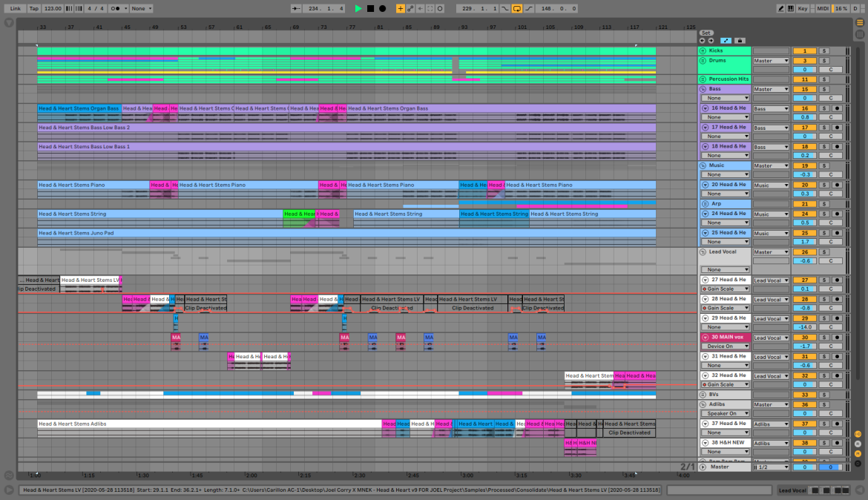The height and width of the screenshot is (500, 868).
Task: Toggle track activator 15 on Bass track
Action: [804, 89]
